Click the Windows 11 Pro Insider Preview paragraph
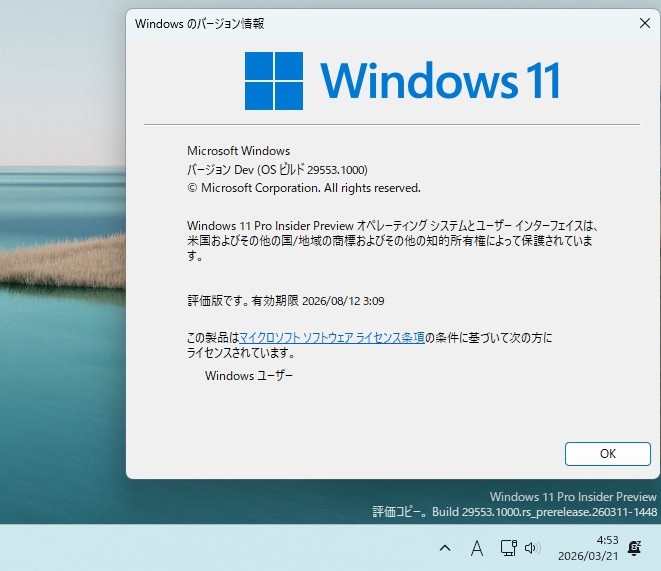The width and height of the screenshot is (661, 571). click(x=392, y=241)
